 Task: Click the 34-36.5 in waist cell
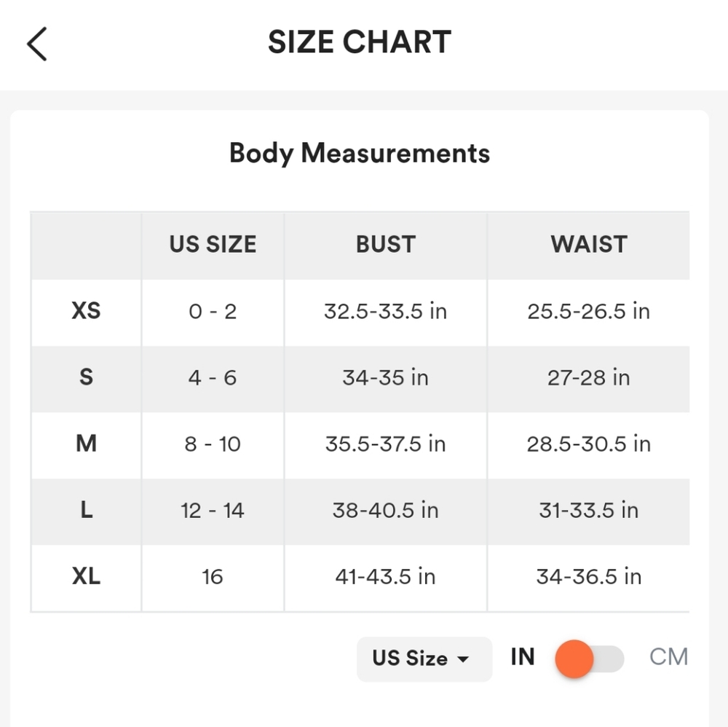[588, 577]
